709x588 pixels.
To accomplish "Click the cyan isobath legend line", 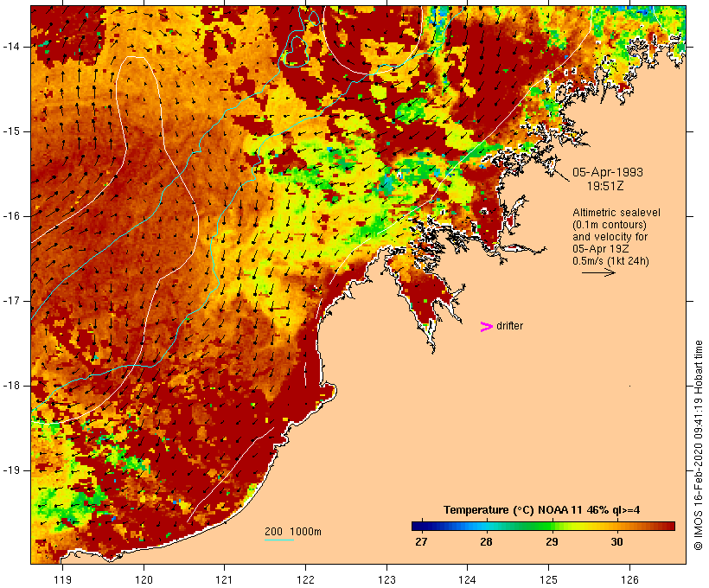I will [279, 540].
